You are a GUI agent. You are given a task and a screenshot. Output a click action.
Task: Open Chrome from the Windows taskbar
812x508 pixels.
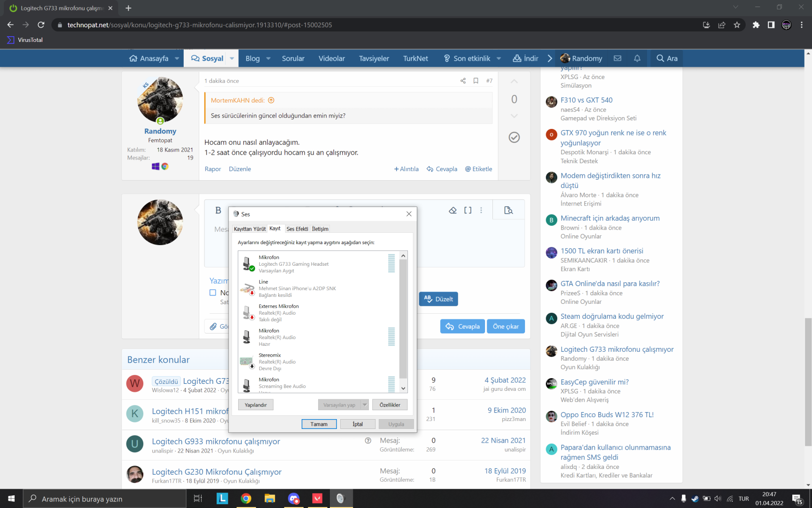coord(246,499)
